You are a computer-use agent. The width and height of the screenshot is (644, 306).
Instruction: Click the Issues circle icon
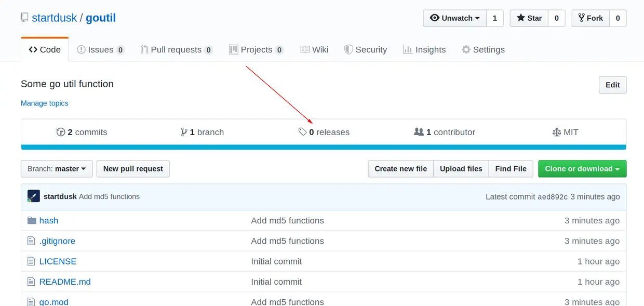81,49
